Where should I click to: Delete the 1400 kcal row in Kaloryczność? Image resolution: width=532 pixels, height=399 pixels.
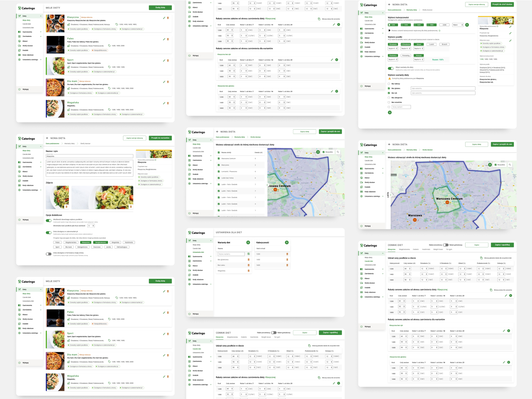(287, 259)
